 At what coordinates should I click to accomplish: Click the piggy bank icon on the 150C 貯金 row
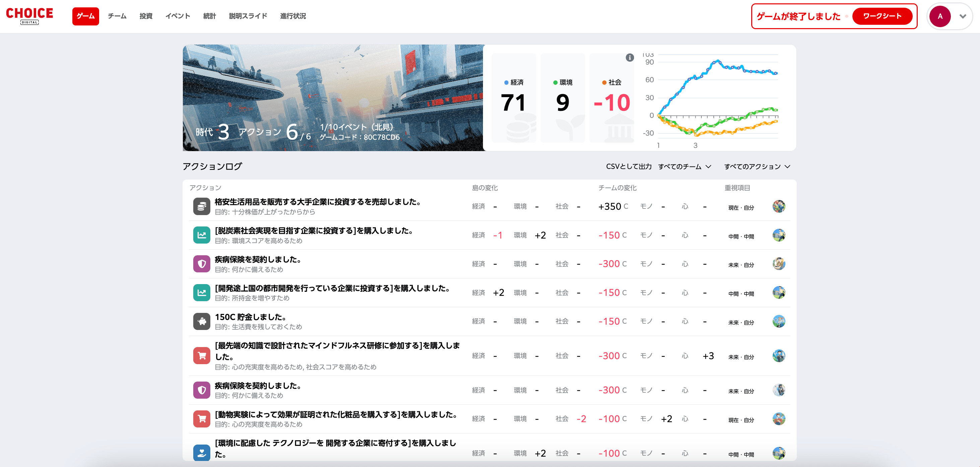point(202,321)
